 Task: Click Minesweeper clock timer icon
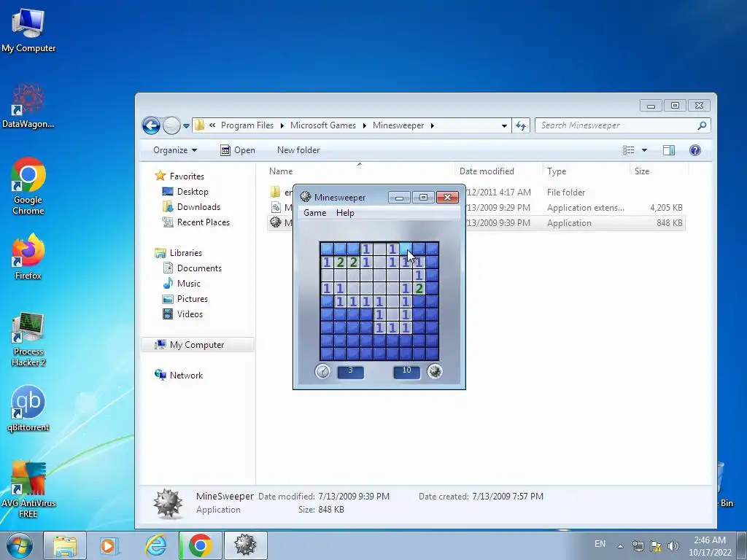tap(322, 371)
